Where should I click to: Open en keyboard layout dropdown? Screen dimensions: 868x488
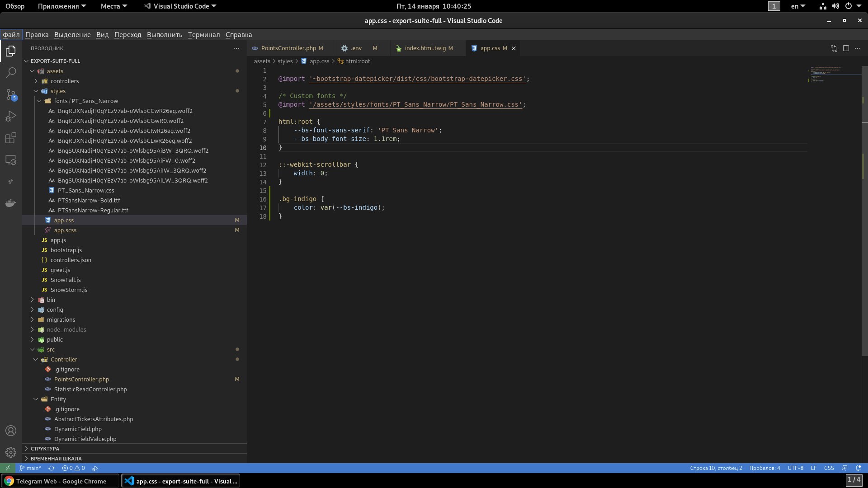click(798, 6)
